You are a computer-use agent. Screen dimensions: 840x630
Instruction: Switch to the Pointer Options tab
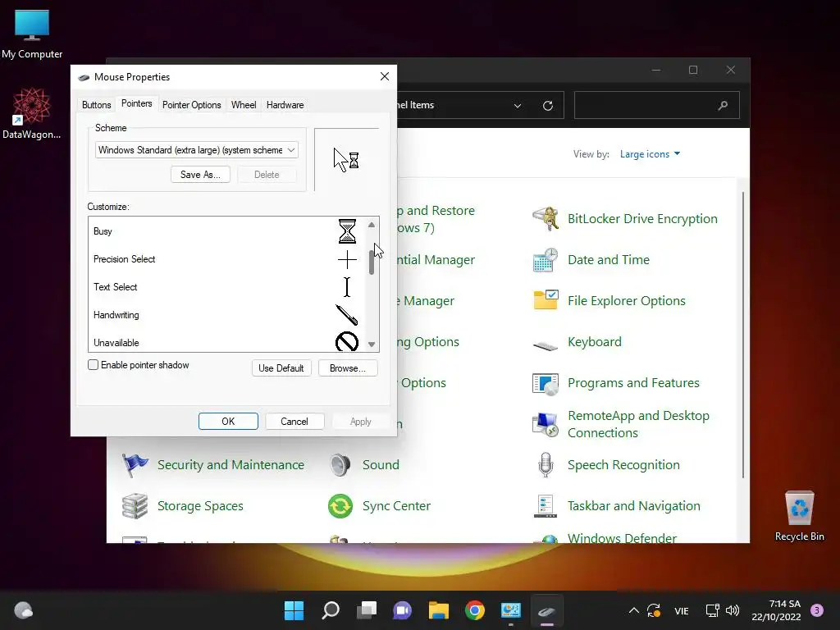tap(192, 105)
